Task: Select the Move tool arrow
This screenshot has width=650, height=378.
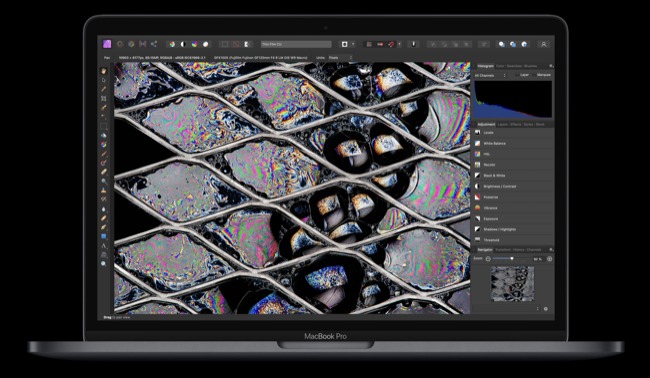Action: 104,80
